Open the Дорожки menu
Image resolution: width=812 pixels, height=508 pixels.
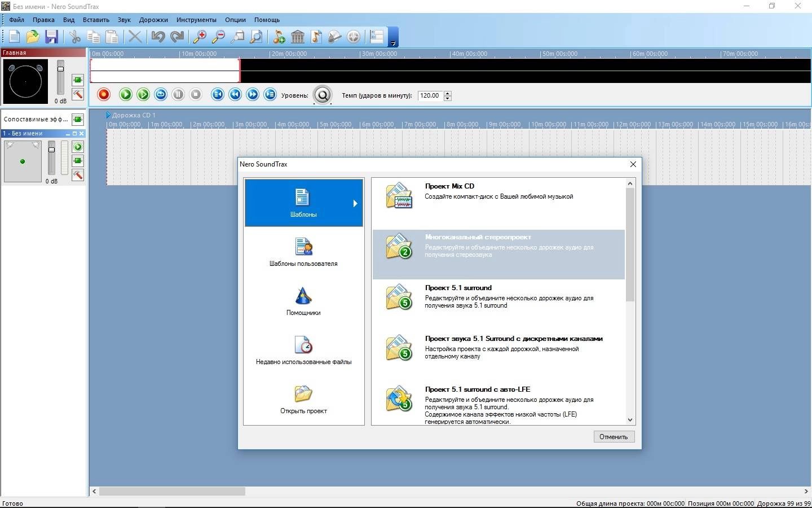153,20
